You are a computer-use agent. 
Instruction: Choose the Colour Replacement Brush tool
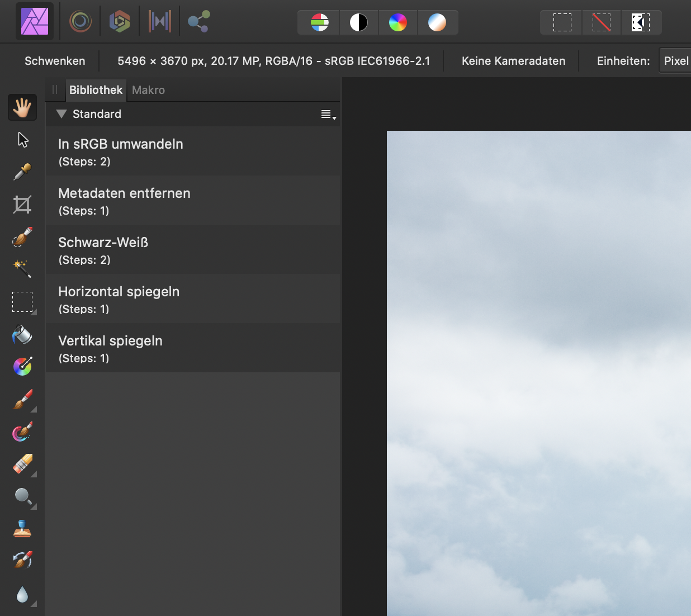[x=22, y=432]
